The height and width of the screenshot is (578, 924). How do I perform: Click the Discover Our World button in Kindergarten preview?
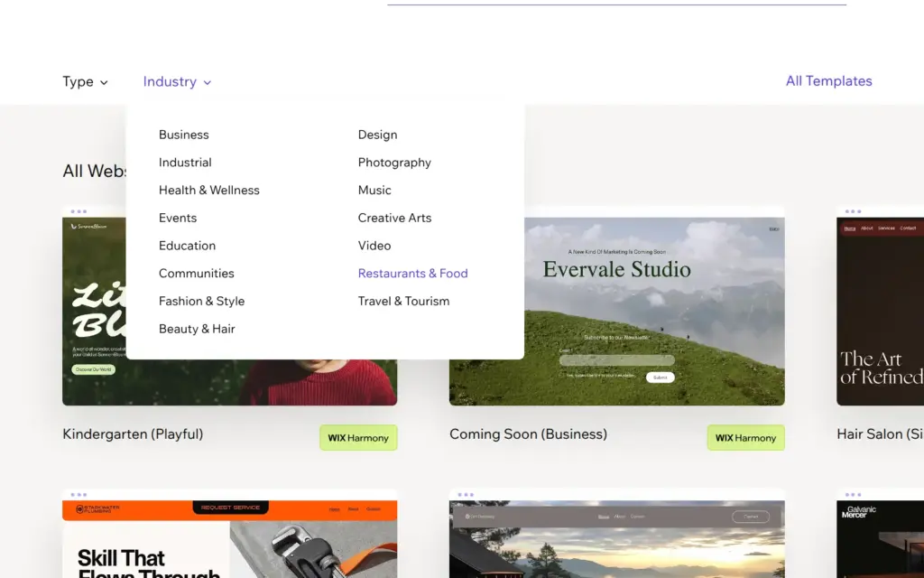point(93,369)
